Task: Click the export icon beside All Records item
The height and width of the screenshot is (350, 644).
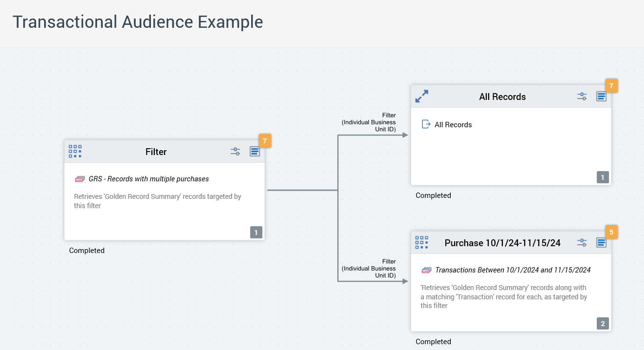Action: (x=426, y=124)
